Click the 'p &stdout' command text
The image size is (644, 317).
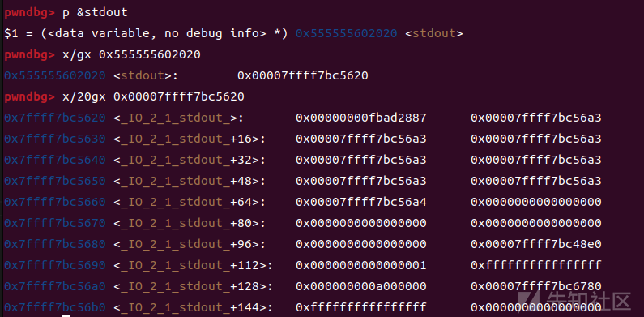coord(95,13)
